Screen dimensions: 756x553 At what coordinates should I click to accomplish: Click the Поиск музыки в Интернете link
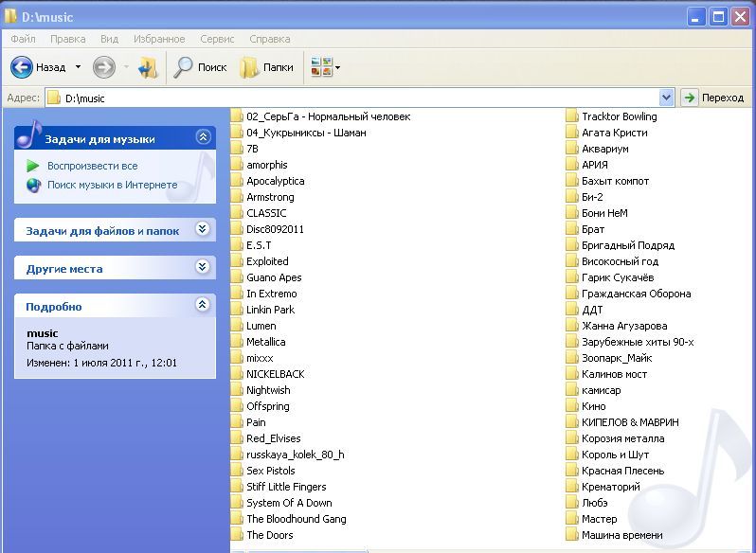113,185
